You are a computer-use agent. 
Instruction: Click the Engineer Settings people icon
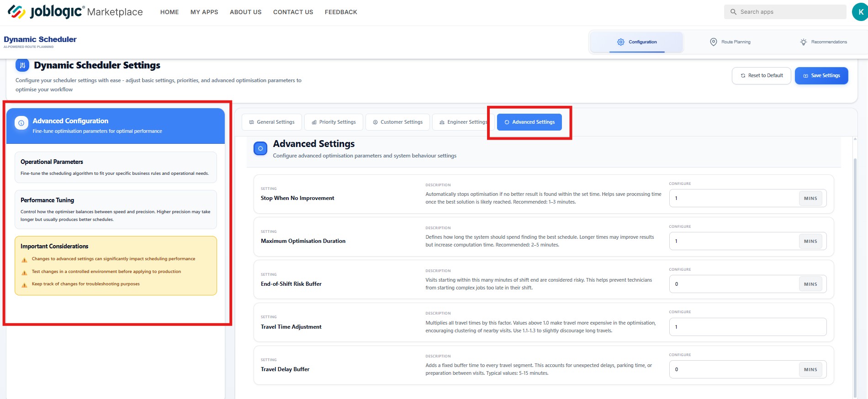442,122
